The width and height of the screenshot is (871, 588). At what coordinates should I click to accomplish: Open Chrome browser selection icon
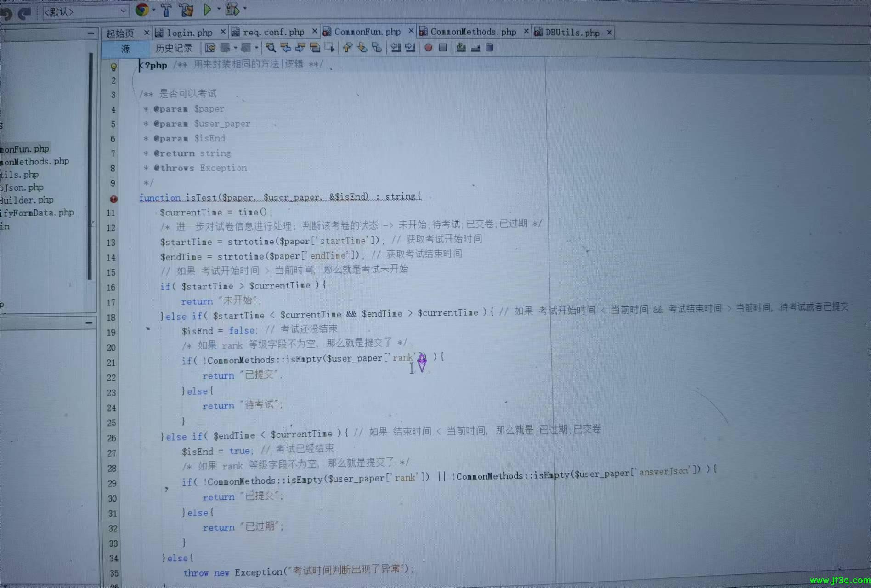point(142,10)
